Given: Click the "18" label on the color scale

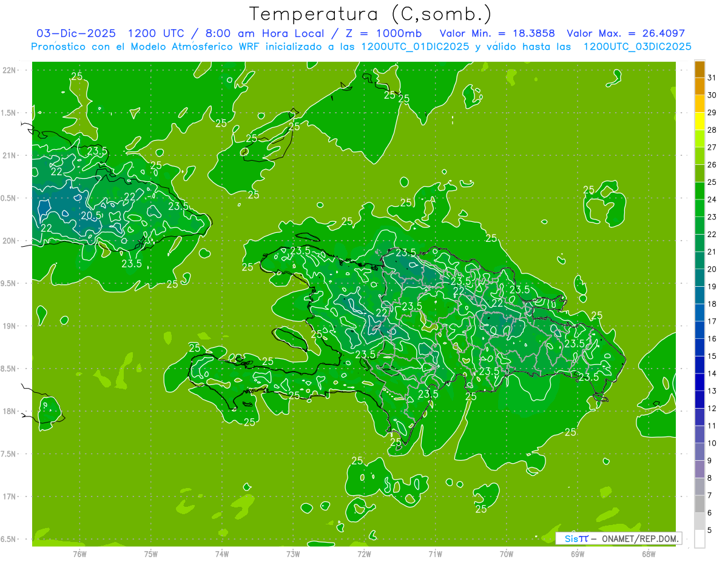Looking at the screenshot, I should click(712, 304).
